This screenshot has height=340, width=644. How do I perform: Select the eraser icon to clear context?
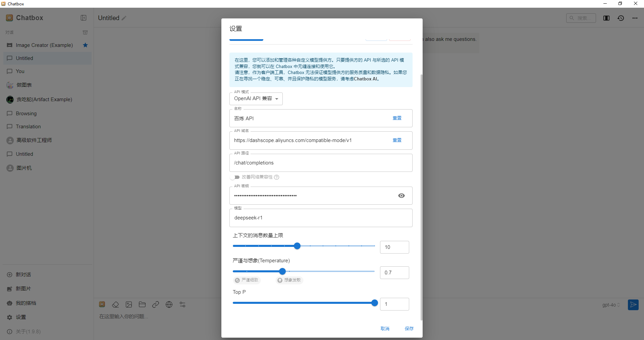(x=115, y=304)
